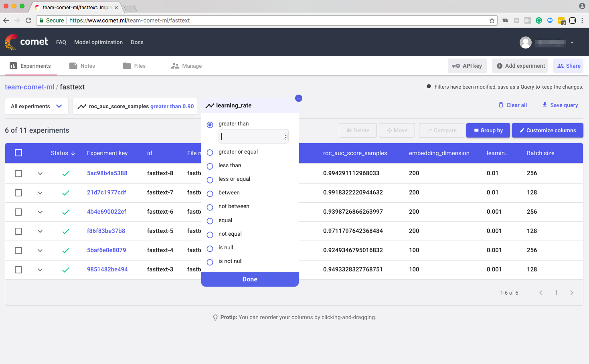Click the Share icon
This screenshot has width=589, height=364.
tap(561, 65)
